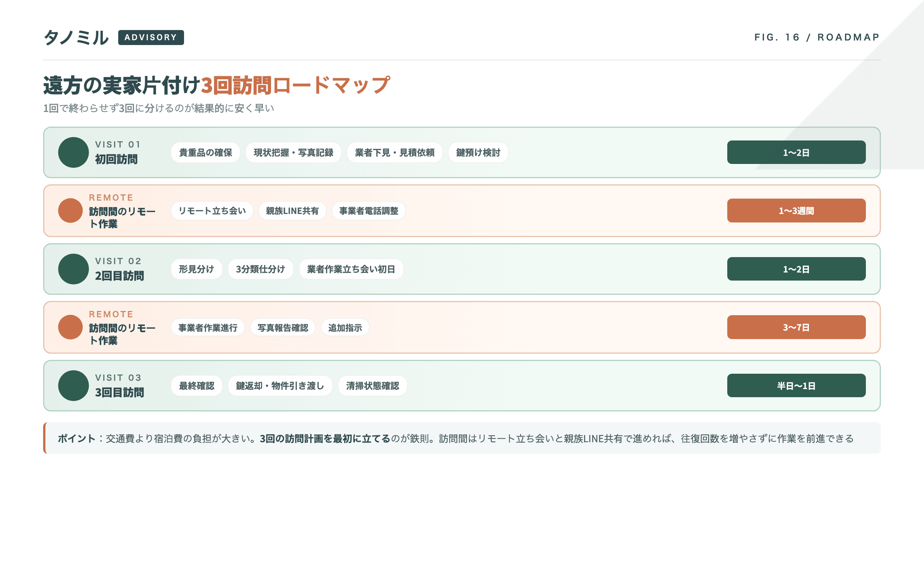Click the orange circle in the second REMOTE row
Viewport: 924px width, 585px height.
[x=70, y=327]
